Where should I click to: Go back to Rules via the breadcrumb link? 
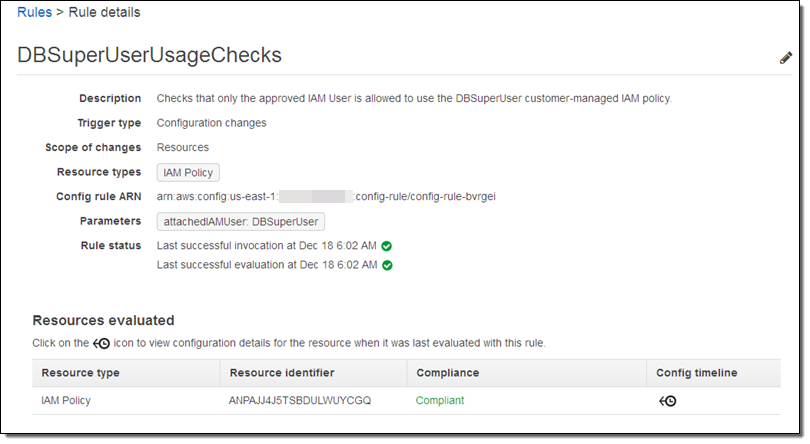click(34, 13)
